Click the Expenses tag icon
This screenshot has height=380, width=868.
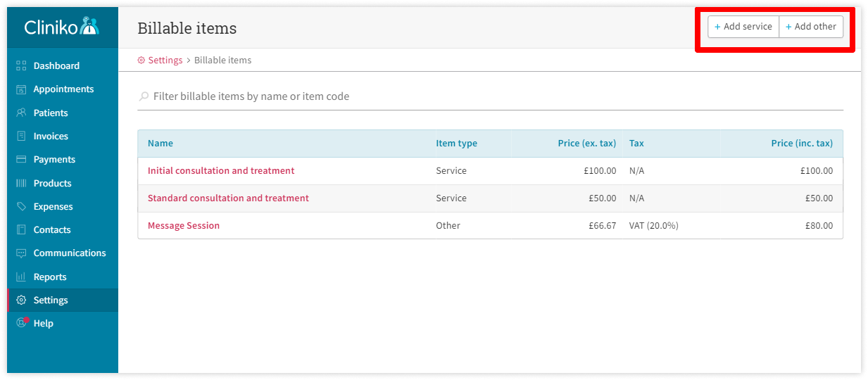[x=21, y=206]
